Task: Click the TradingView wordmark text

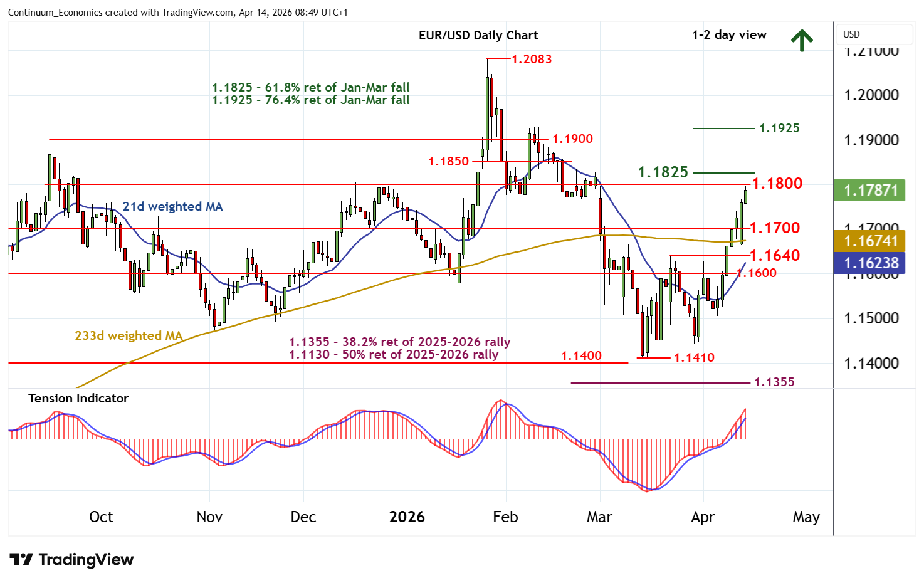Action: [x=86, y=559]
